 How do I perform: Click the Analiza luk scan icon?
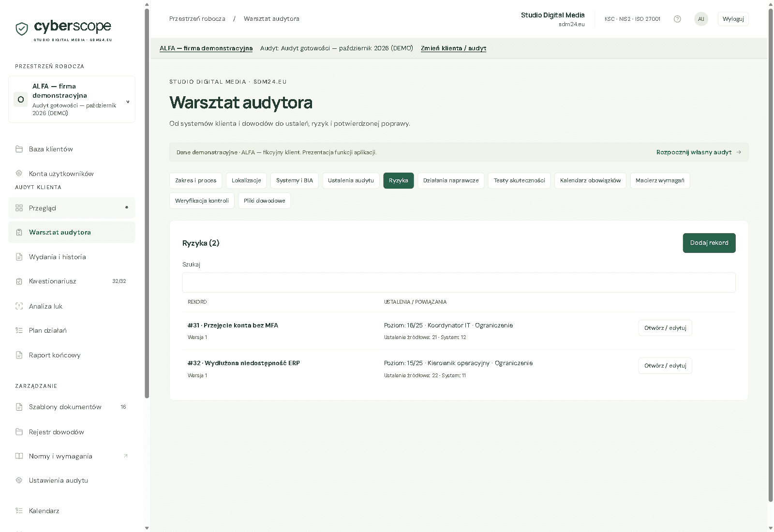(x=19, y=306)
